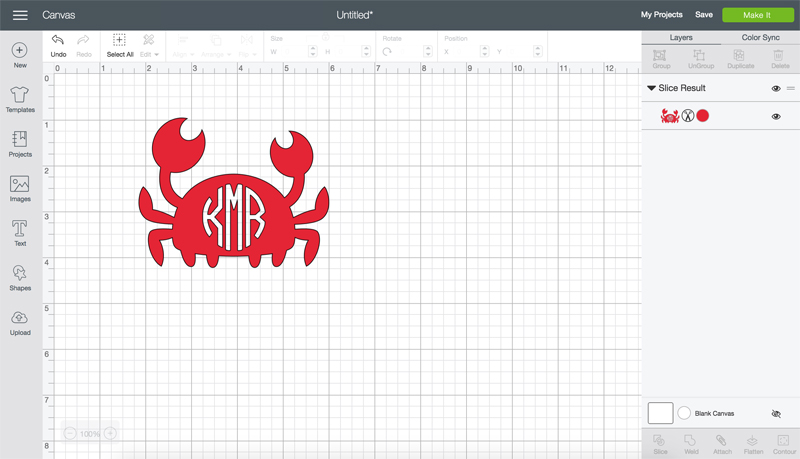Click the Attach tool
This screenshot has height=459, width=800.
(x=722, y=444)
